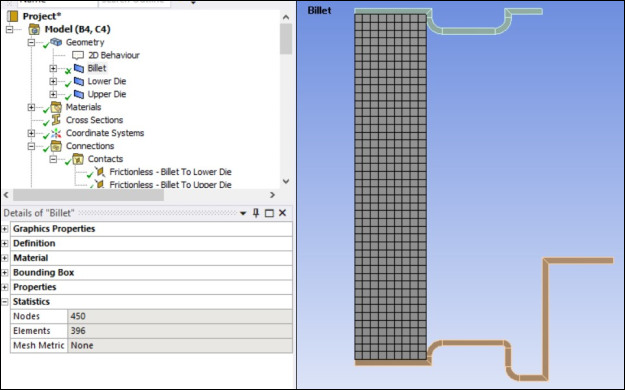Expand the Bounding Box section
Screen dimensions: 625x390
pos(5,273)
